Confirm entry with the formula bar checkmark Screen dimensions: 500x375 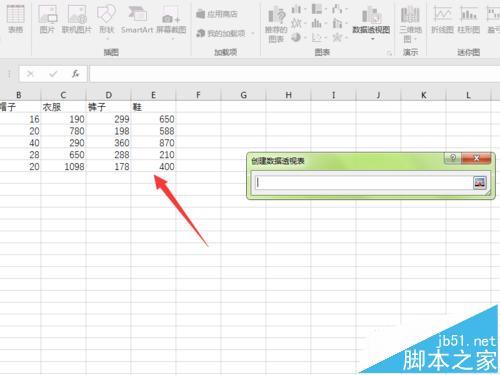[53, 74]
